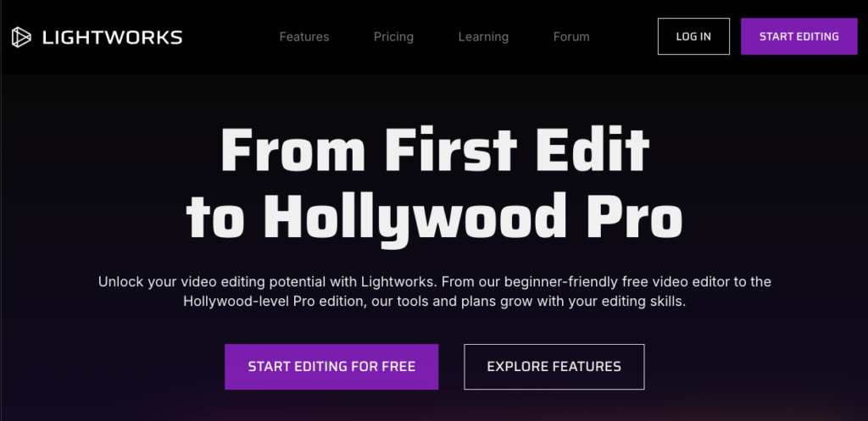Click START EDITING FOR FREE button
This screenshot has width=868, height=421.
(331, 367)
